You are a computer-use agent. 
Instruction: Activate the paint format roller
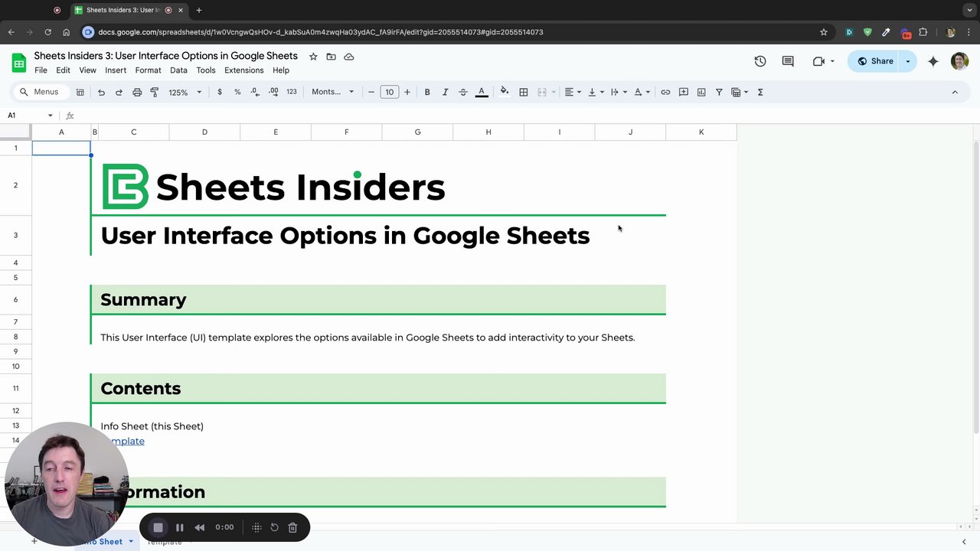click(x=155, y=92)
